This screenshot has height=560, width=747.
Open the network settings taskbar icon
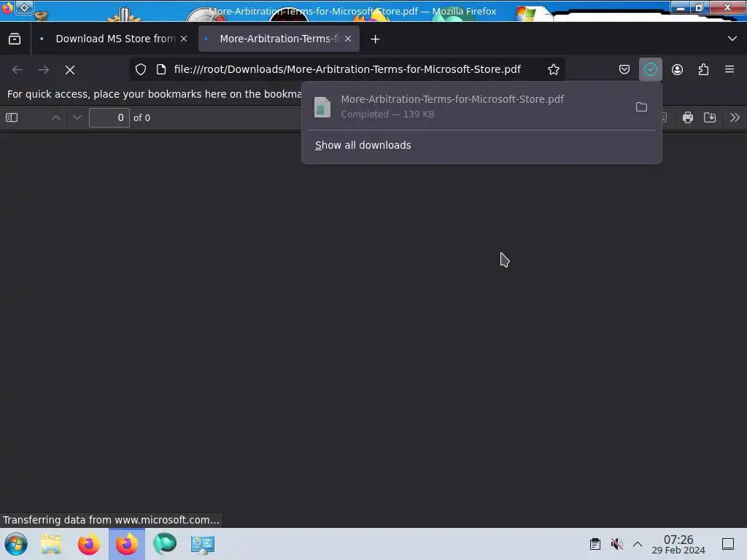coord(203,544)
